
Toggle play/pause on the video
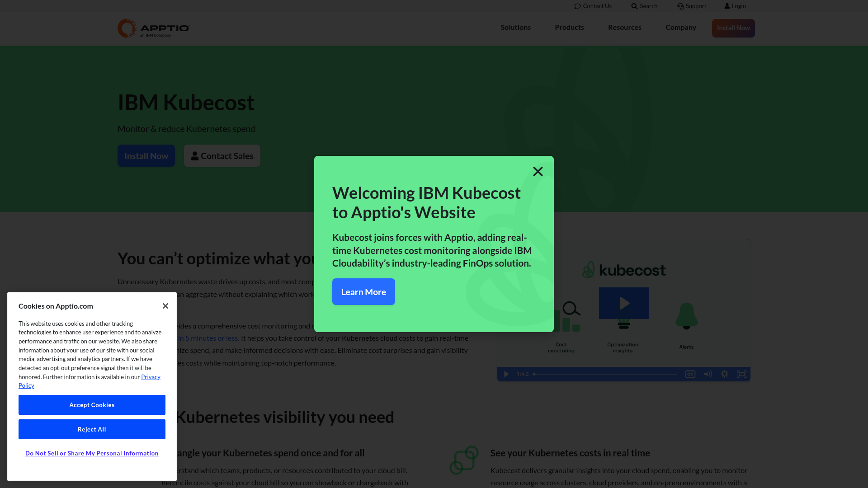pos(505,374)
